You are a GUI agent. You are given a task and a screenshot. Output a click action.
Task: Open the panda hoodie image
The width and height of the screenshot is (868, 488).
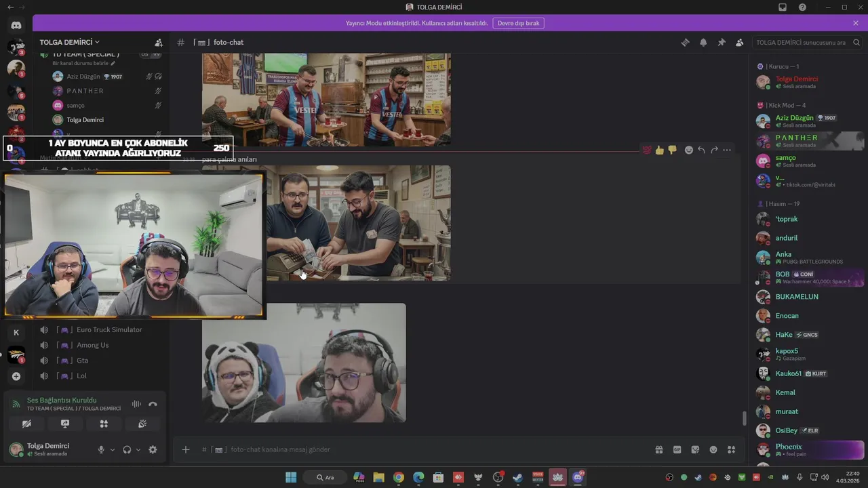[x=304, y=363]
